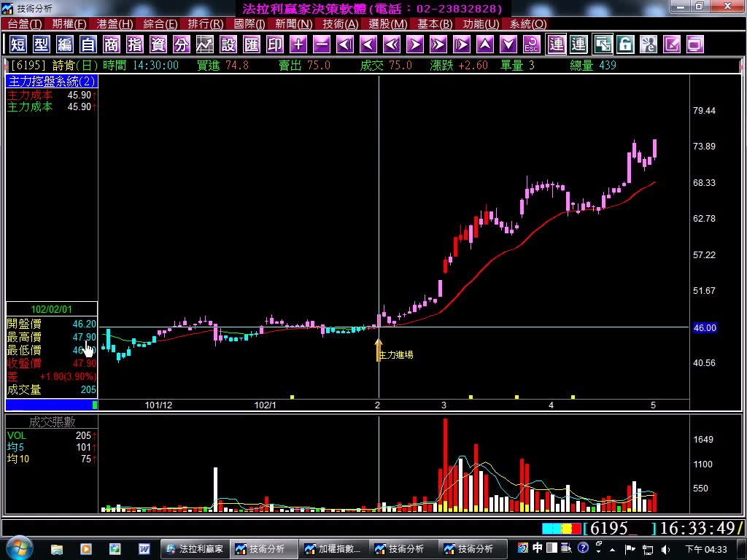Click the 匯 export toolbar icon
The width and height of the screenshot is (747, 560).
252,44
